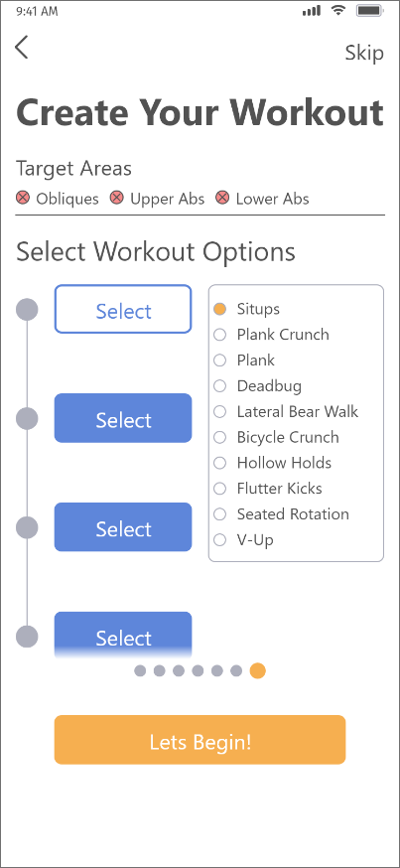The height and width of the screenshot is (868, 400).
Task: Open the first outlined Select dropdown
Action: point(123,309)
